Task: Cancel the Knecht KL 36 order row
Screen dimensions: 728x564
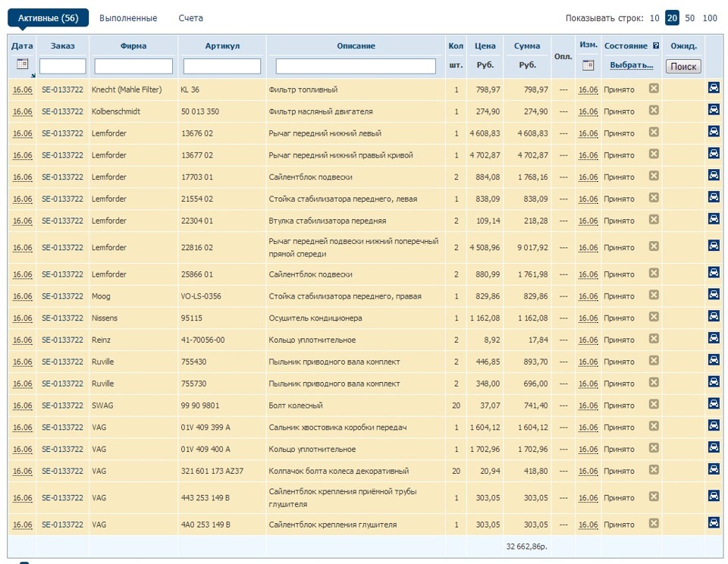Action: [x=654, y=89]
